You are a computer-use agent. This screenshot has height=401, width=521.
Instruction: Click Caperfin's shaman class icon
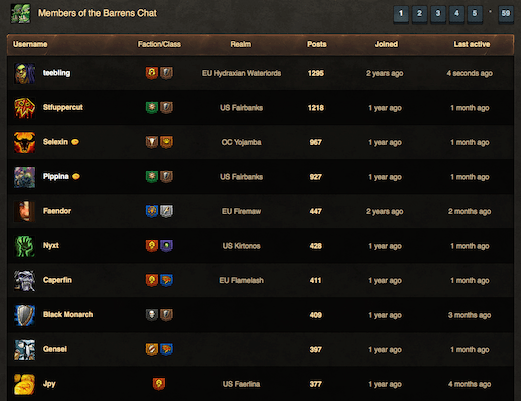(166, 280)
